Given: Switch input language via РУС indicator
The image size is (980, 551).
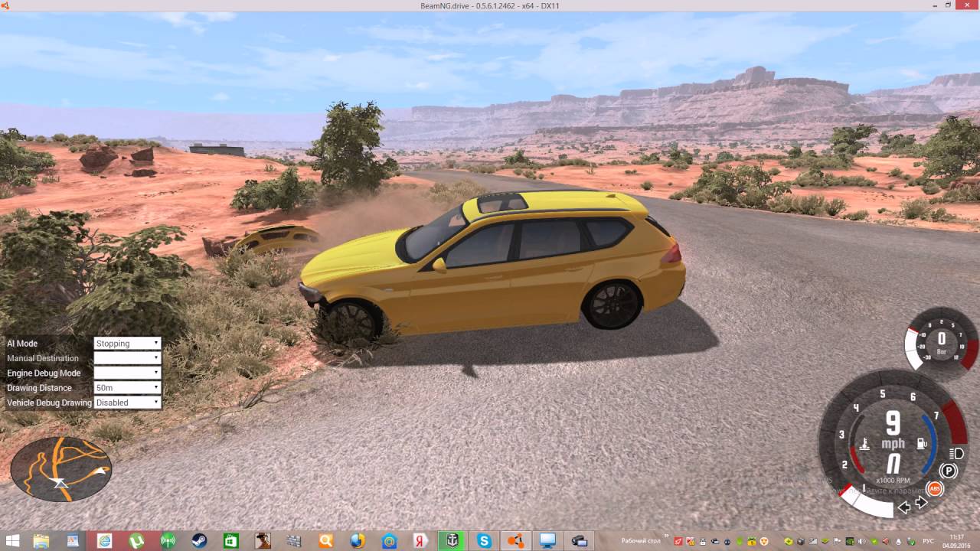Looking at the screenshot, I should pos(929,541).
